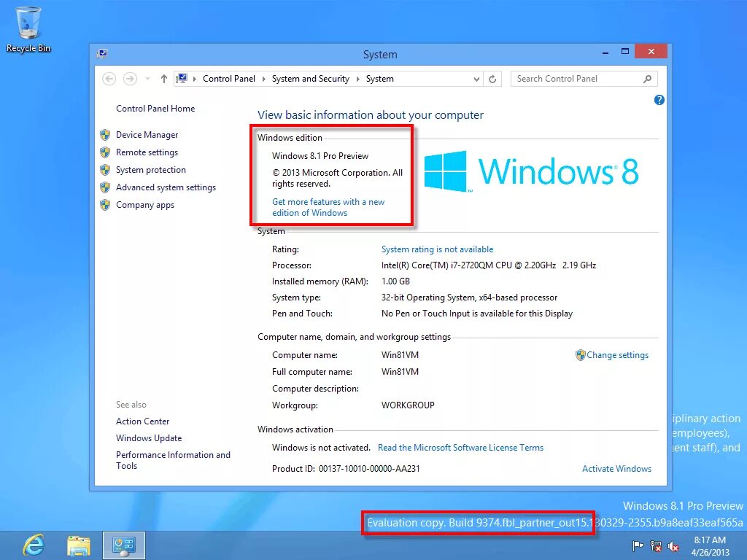Click the computer icon in address bar
The width and height of the screenshot is (747, 560).
(x=182, y=79)
